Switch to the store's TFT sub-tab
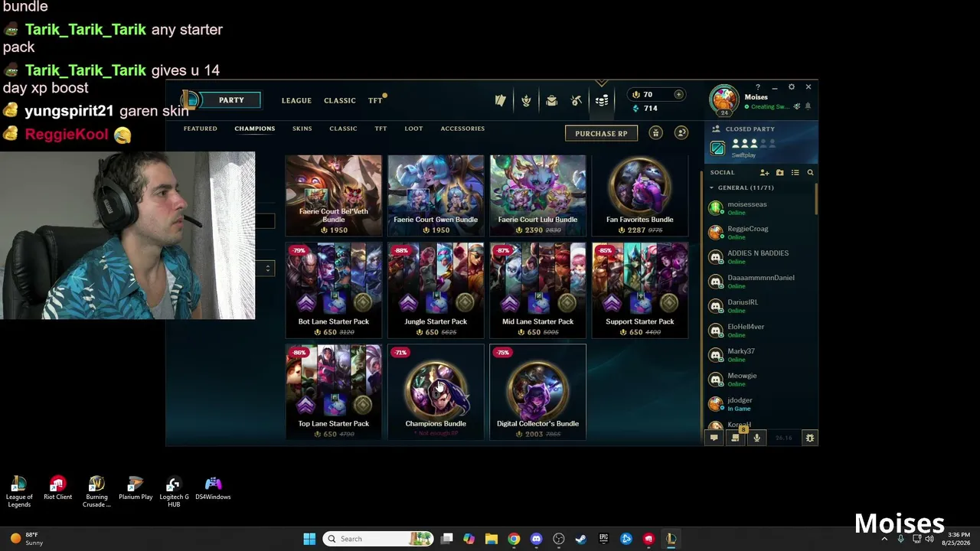 [381, 129]
